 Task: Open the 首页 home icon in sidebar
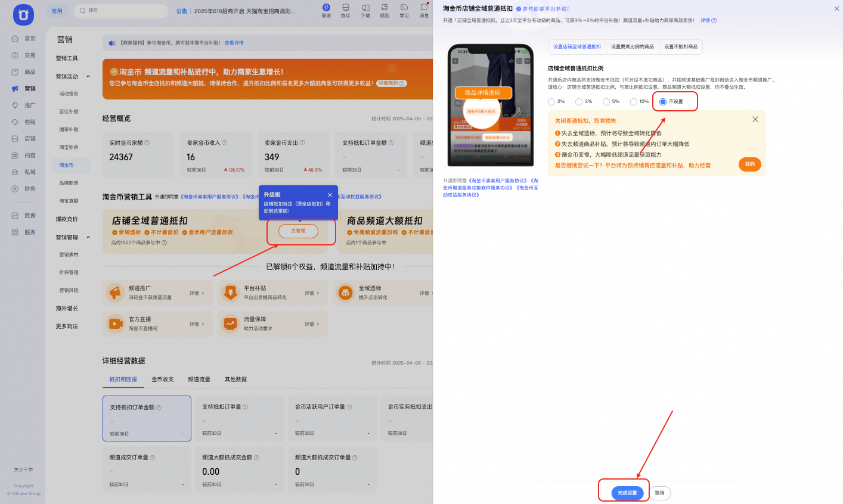[x=15, y=39]
